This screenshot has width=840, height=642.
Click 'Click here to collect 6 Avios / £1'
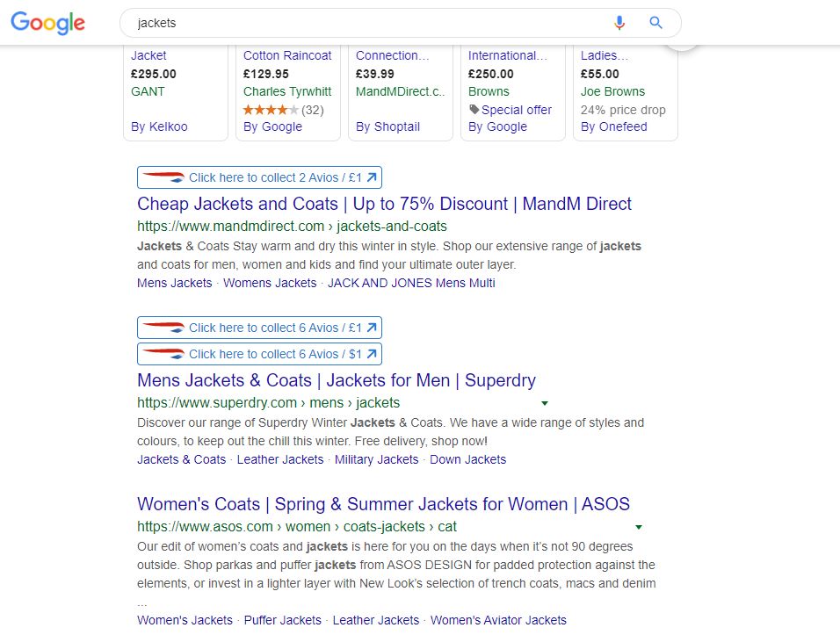tap(275, 328)
